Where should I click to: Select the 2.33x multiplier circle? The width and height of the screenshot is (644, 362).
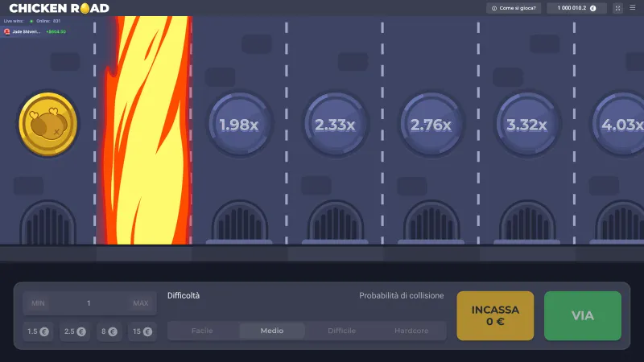click(335, 125)
